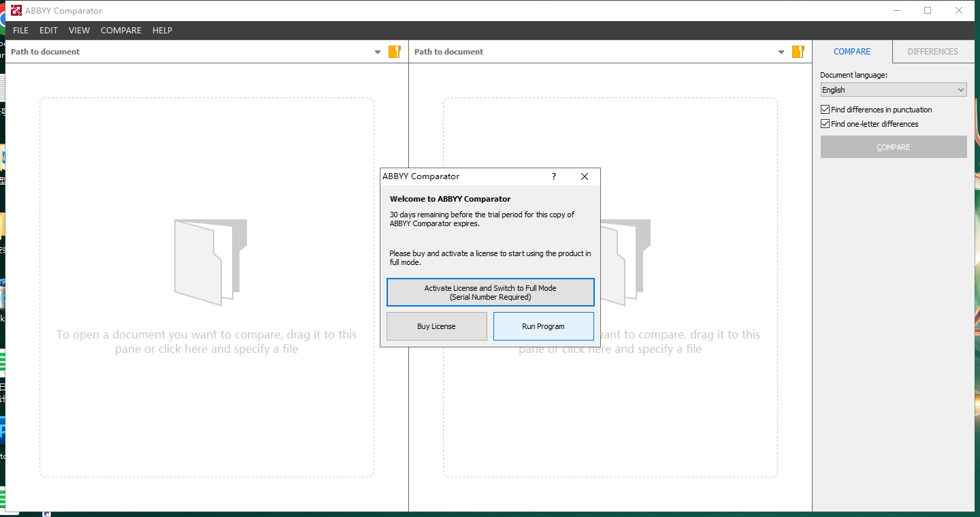Open the COMPARE menu
The width and height of the screenshot is (980, 517).
[x=121, y=31]
